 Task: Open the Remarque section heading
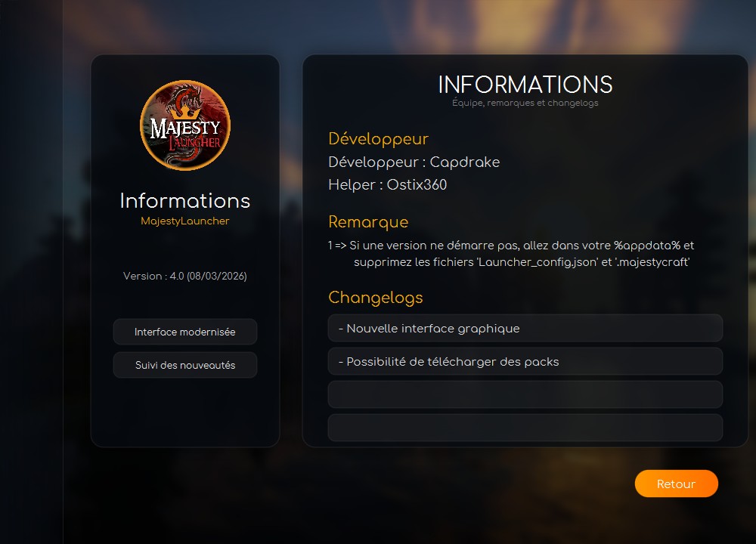[x=368, y=222]
